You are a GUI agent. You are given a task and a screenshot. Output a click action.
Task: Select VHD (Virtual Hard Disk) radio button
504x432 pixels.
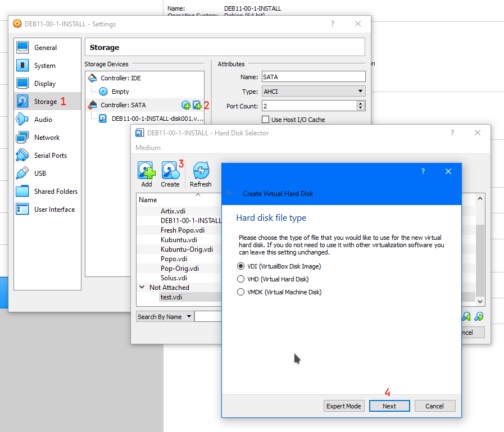click(x=240, y=279)
